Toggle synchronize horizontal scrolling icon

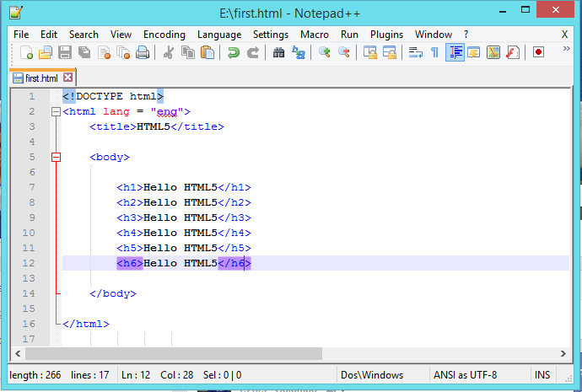pyautogui.click(x=390, y=52)
